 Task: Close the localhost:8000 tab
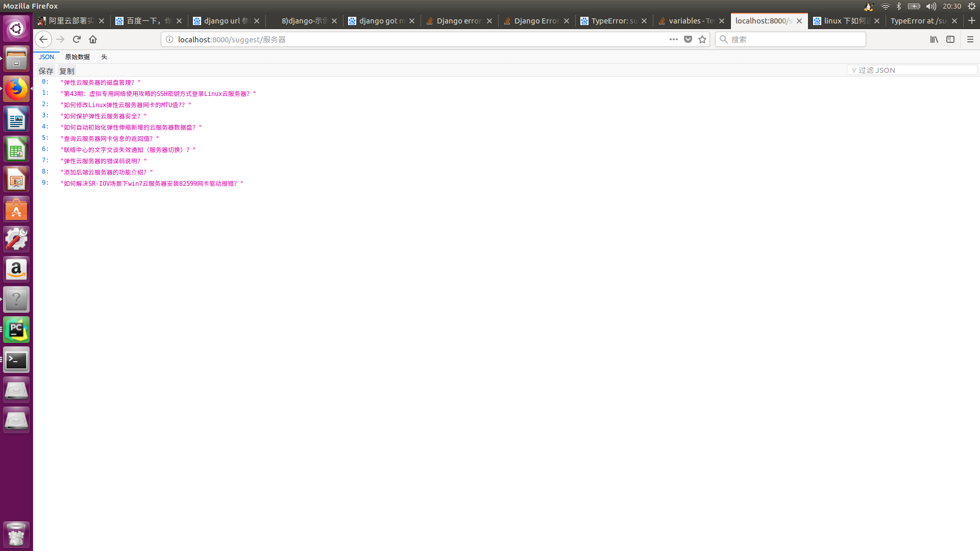coord(799,21)
